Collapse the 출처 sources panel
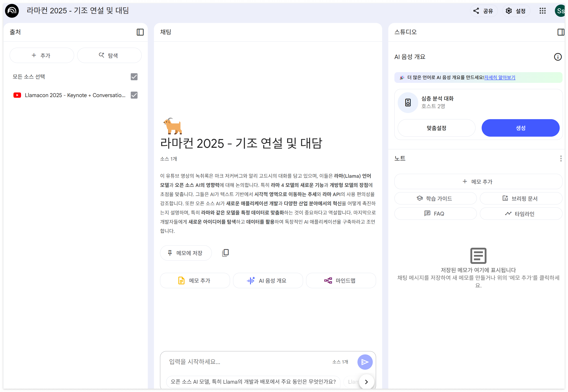568x392 pixels. (x=140, y=32)
